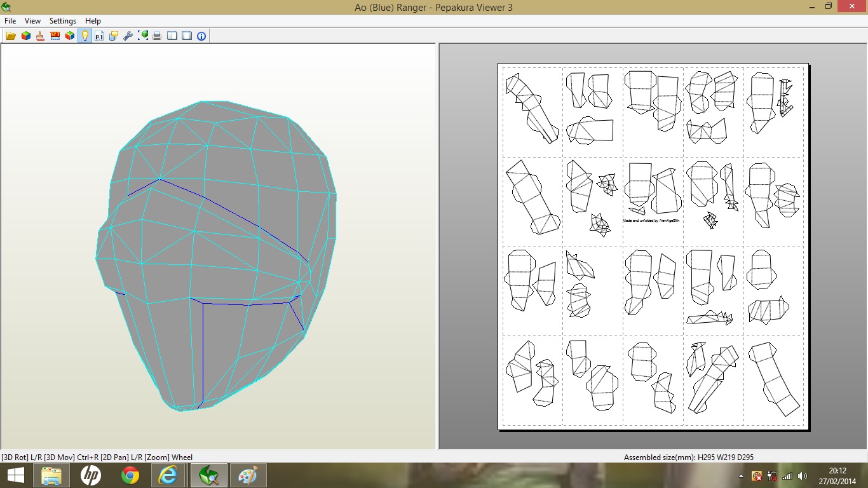The image size is (868, 488).
Task: Click the 3D helmet model
Action: pos(216,255)
